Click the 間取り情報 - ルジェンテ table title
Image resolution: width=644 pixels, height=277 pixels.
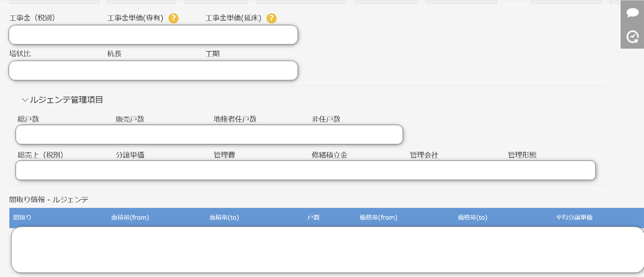(49, 199)
